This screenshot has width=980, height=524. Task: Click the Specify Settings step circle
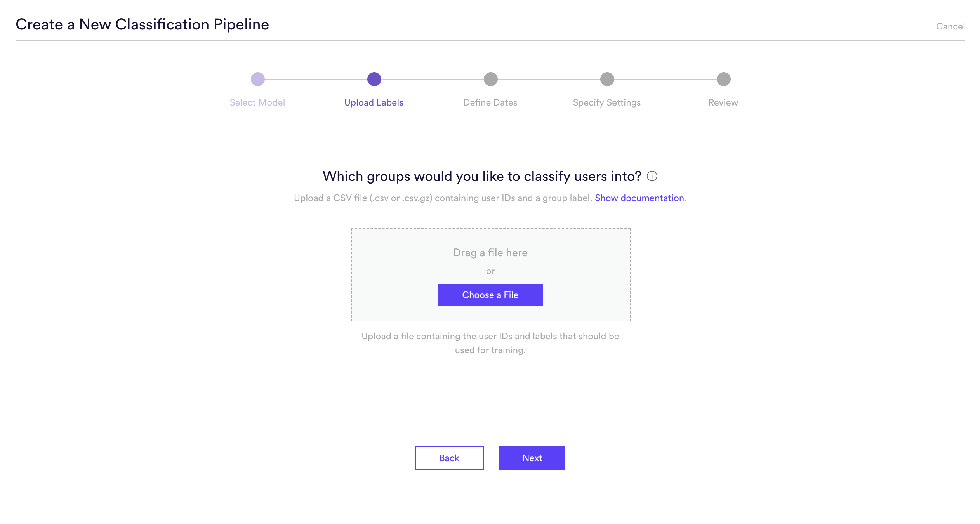click(607, 79)
